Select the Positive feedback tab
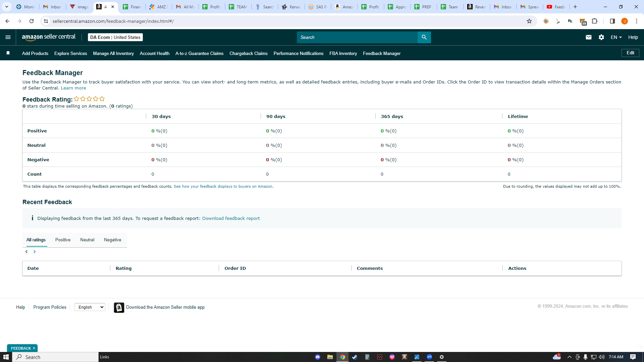The width and height of the screenshot is (644, 362). (63, 240)
